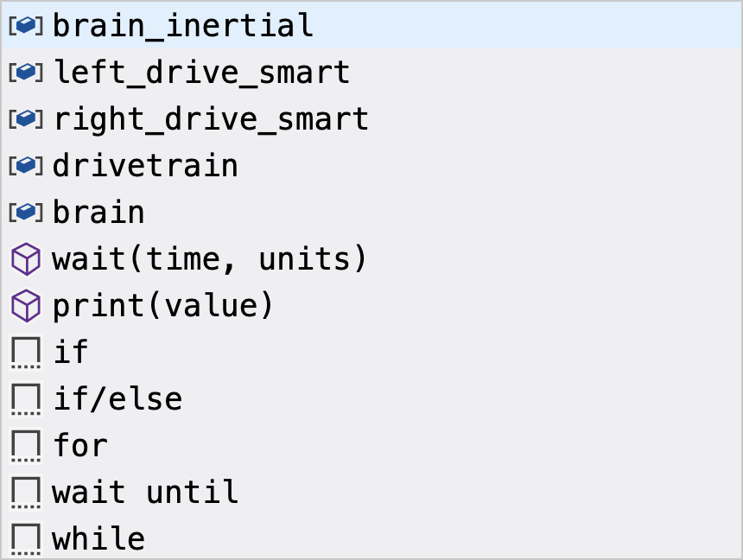
Task: Click the while snippet icon
Action: (x=25, y=538)
